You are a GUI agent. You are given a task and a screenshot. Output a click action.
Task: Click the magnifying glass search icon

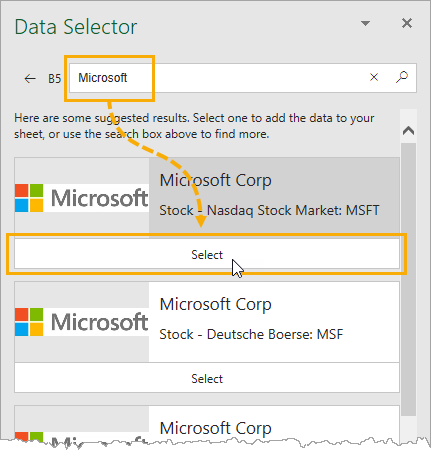pos(402,77)
